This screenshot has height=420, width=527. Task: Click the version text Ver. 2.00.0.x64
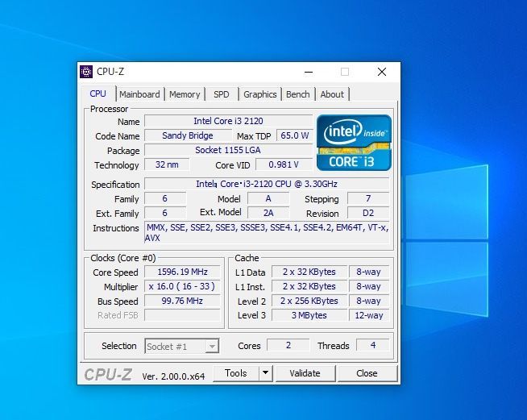tap(173, 376)
